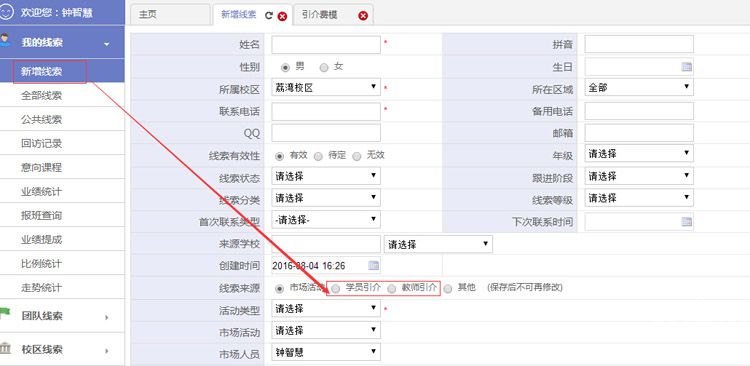Click the 联系电话 input field
Screen dimensions: 750x366
(326, 111)
